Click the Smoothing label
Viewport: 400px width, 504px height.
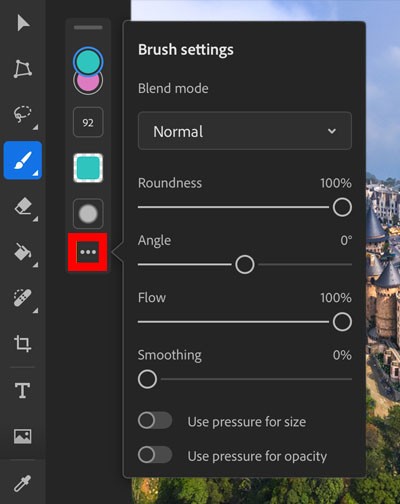point(170,355)
